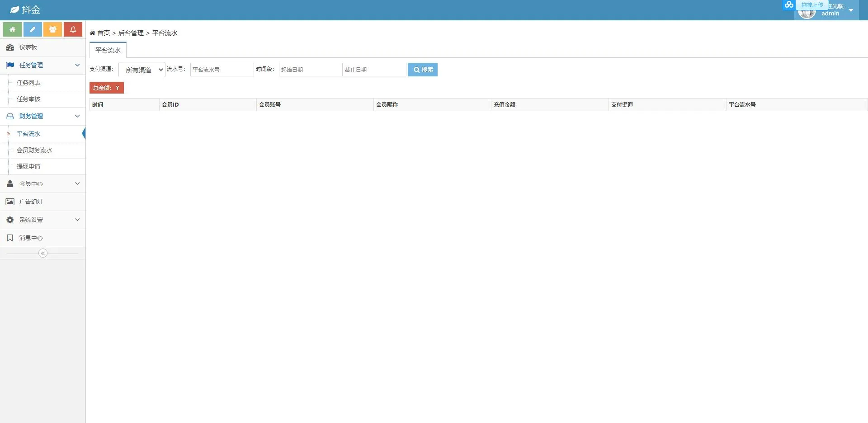Expand the 会员中心 menu chevron

tap(77, 183)
